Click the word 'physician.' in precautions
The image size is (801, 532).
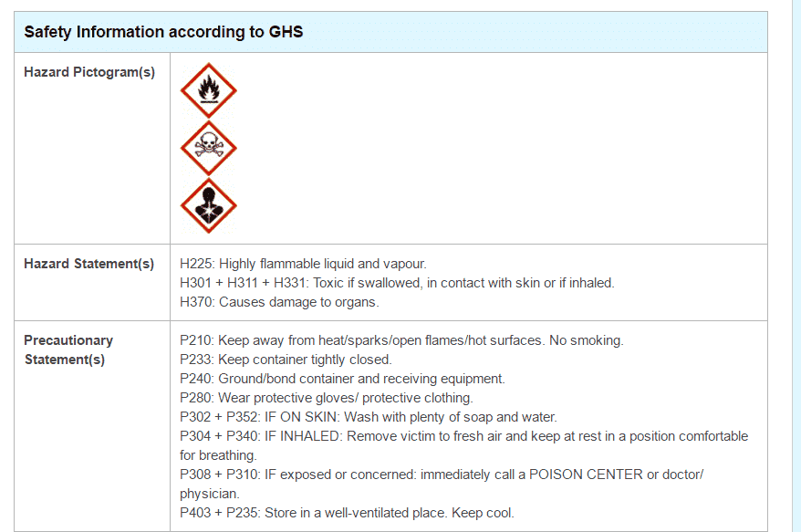coord(209,494)
